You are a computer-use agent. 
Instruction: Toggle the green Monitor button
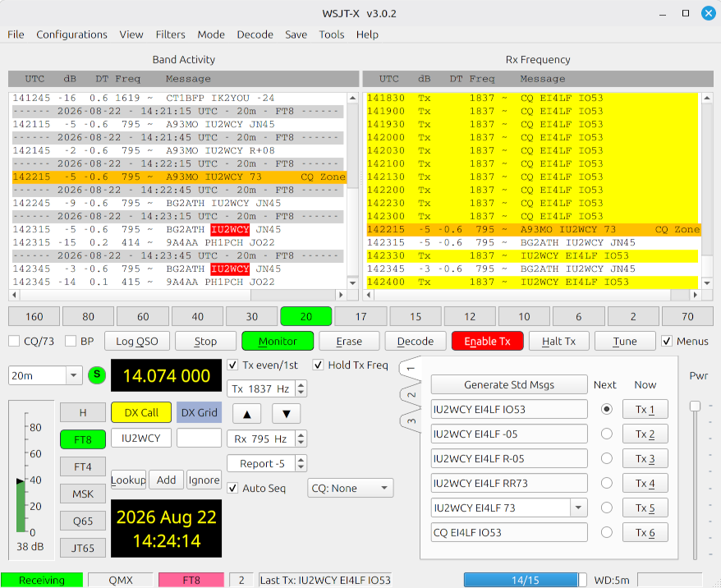pos(278,341)
